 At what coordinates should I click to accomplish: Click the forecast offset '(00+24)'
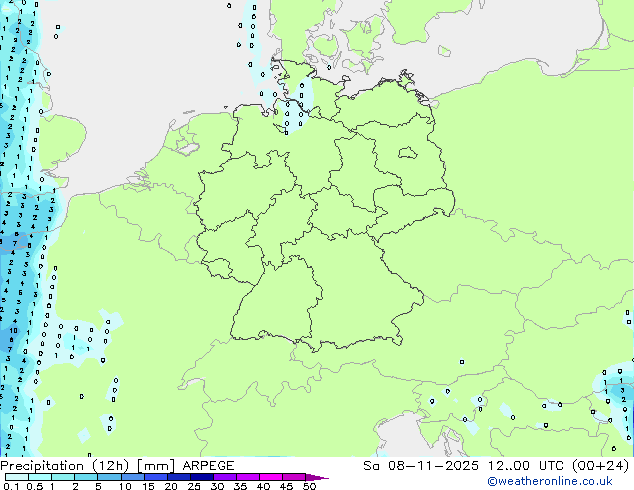pos(600,466)
